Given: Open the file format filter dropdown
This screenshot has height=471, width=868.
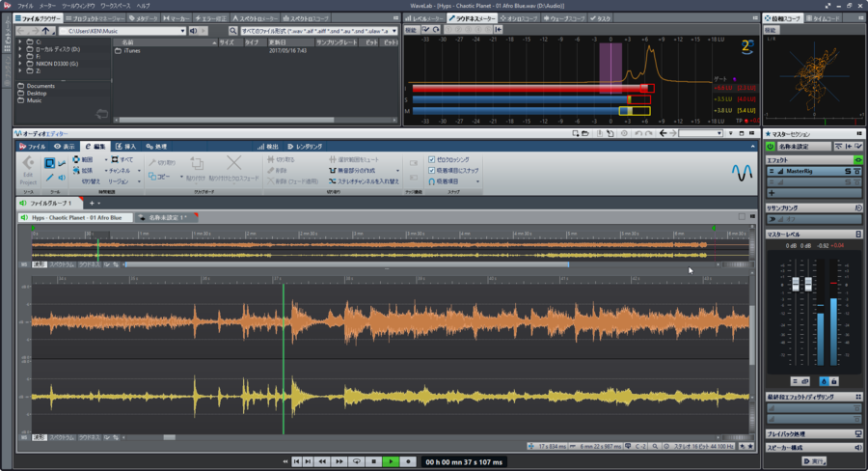Looking at the screenshot, I should (x=394, y=31).
